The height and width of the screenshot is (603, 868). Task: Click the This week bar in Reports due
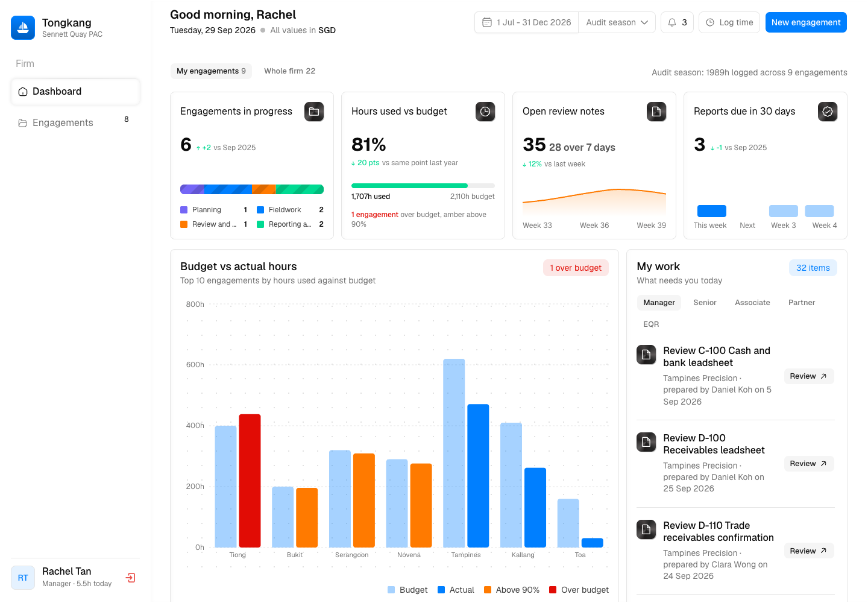coord(712,211)
